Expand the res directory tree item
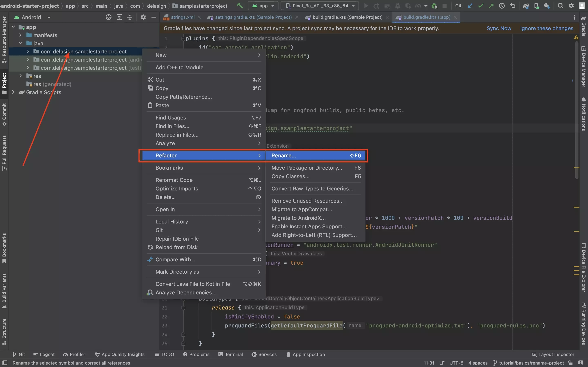This screenshot has height=367, width=588. [20, 76]
